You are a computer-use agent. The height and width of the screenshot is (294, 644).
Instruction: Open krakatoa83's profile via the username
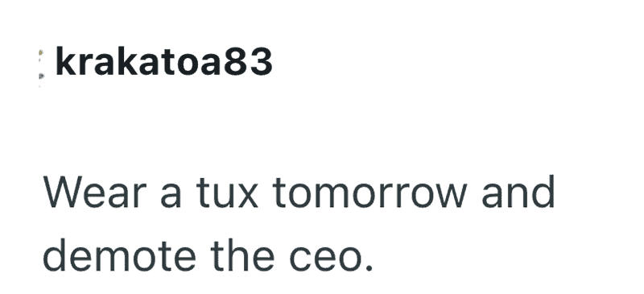[164, 61]
